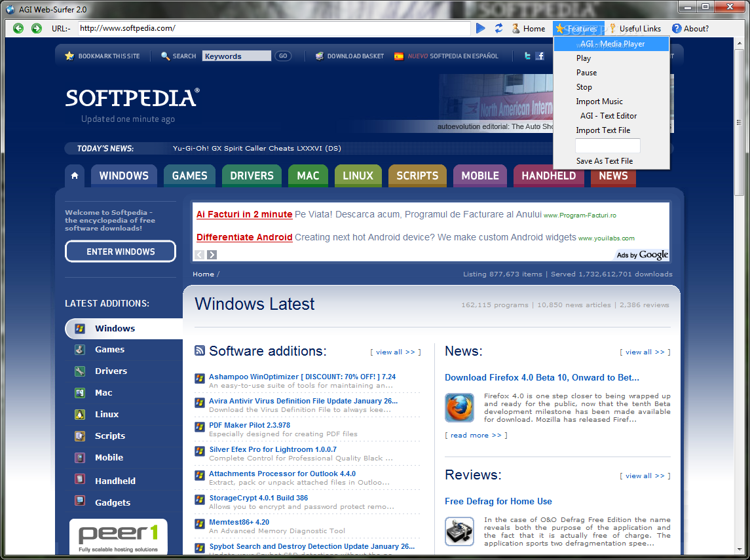Screen dimensions: 750x560
Task: Click the green forward arrow button
Action: tap(36, 28)
